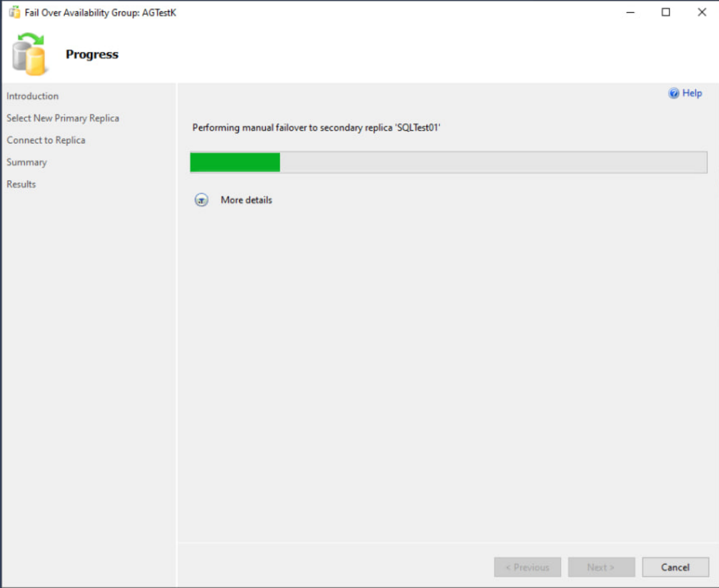
Task: Jump to the Summary step
Action: pyautogui.click(x=27, y=163)
